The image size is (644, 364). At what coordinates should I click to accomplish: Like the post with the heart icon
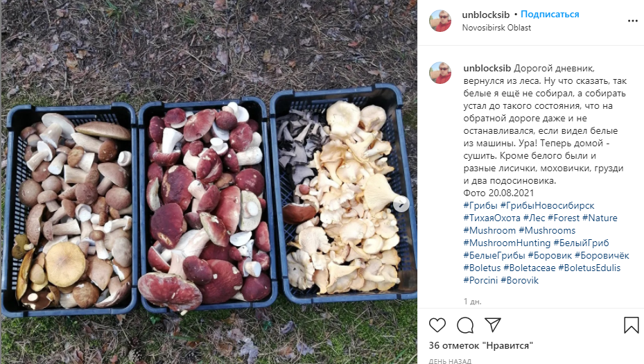[x=437, y=325]
